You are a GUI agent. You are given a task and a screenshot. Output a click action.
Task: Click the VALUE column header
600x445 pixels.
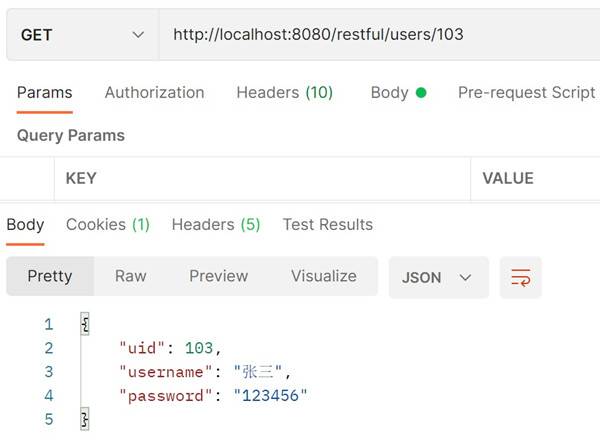coord(508,179)
